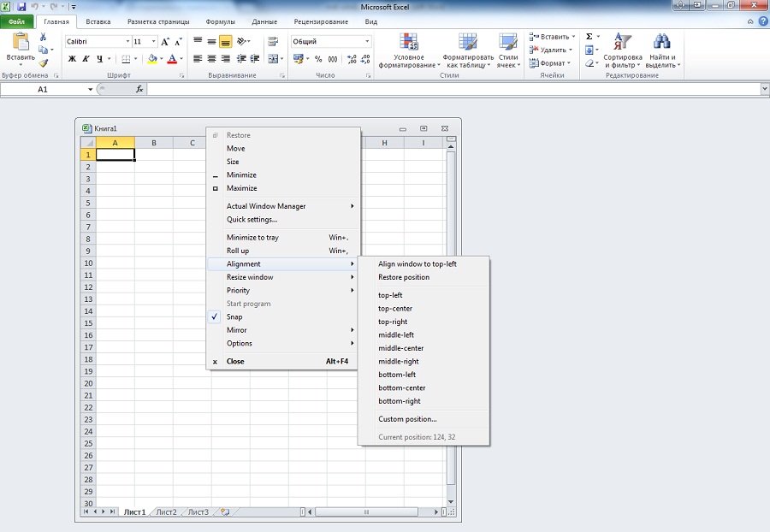Click the Format Painter brush icon

pyautogui.click(x=44, y=63)
